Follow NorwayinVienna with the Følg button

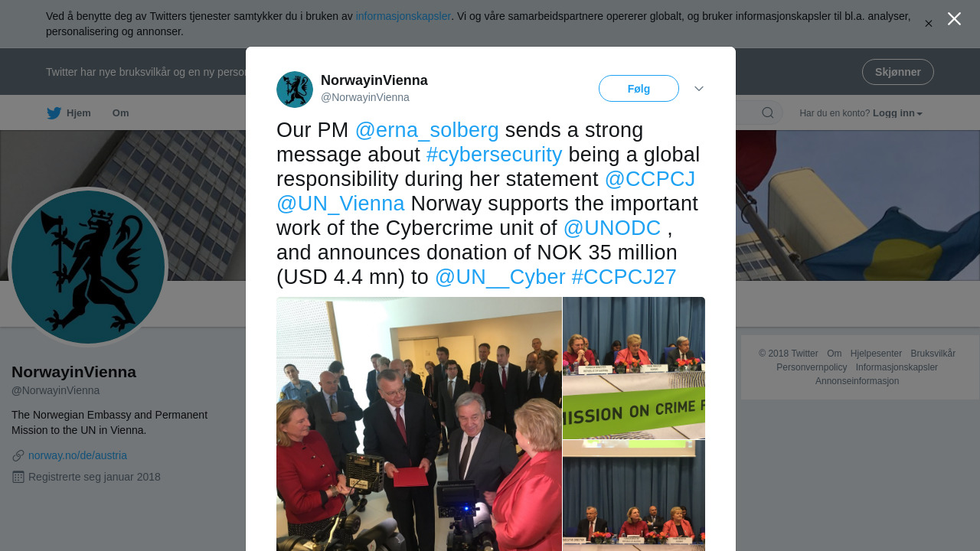click(639, 89)
